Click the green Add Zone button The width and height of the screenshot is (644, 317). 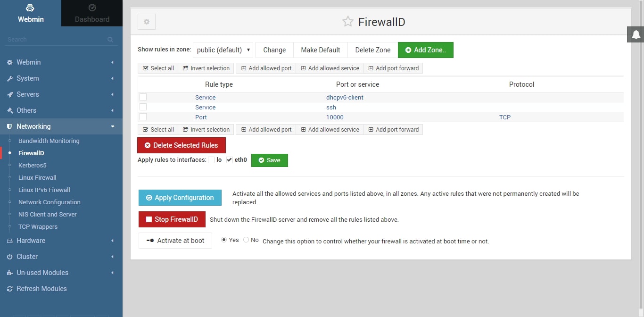pyautogui.click(x=426, y=50)
